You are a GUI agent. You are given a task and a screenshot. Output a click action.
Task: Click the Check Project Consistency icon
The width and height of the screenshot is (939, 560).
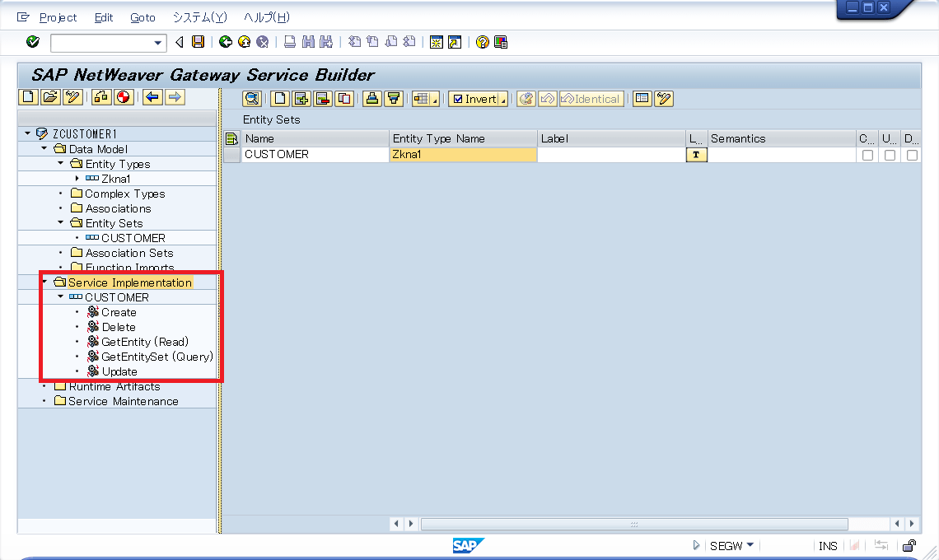coord(101,97)
